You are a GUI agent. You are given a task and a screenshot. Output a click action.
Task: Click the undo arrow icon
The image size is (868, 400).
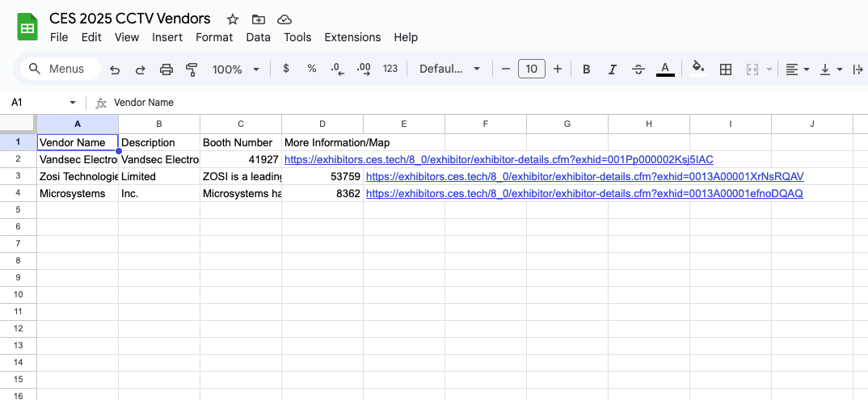tap(115, 69)
